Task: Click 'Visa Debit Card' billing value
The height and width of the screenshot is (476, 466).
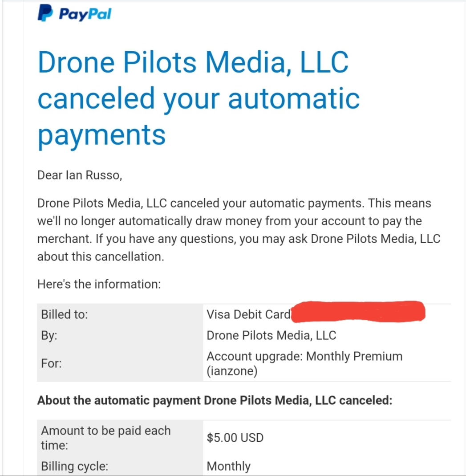Action: click(248, 314)
